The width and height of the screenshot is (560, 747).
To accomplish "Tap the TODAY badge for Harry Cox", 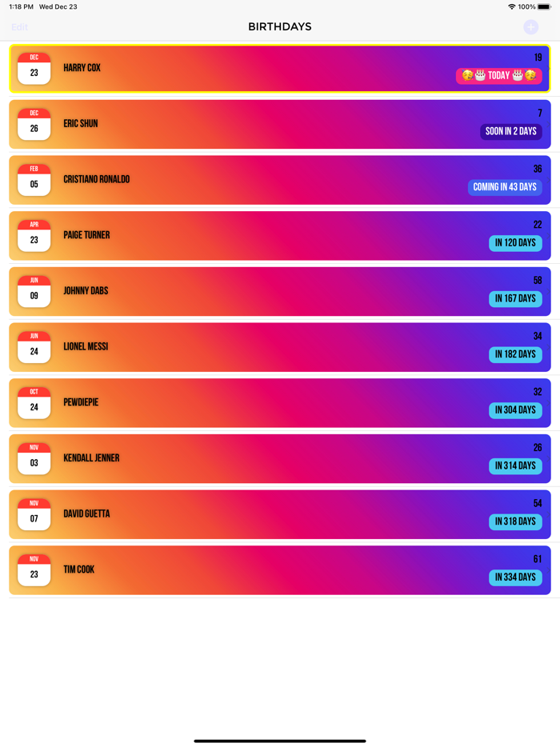I will point(498,76).
